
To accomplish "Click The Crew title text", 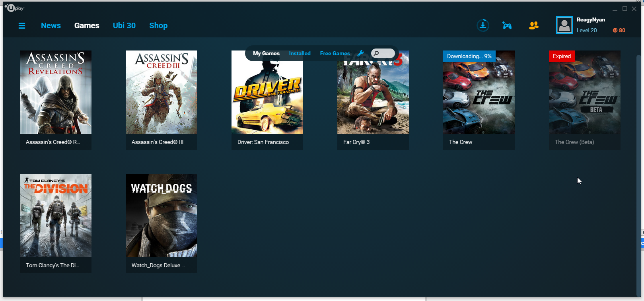I will pyautogui.click(x=461, y=142).
